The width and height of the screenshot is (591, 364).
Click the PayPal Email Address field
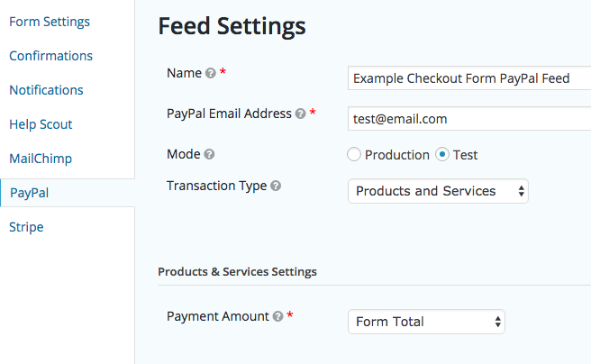coord(469,119)
